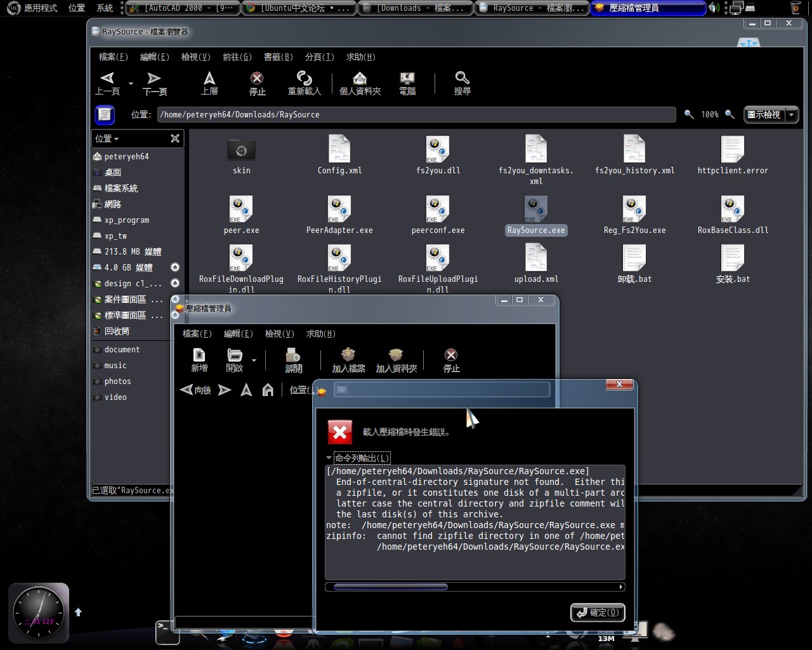Eject the design c1 volume
The height and width of the screenshot is (650, 812).
pyautogui.click(x=175, y=283)
